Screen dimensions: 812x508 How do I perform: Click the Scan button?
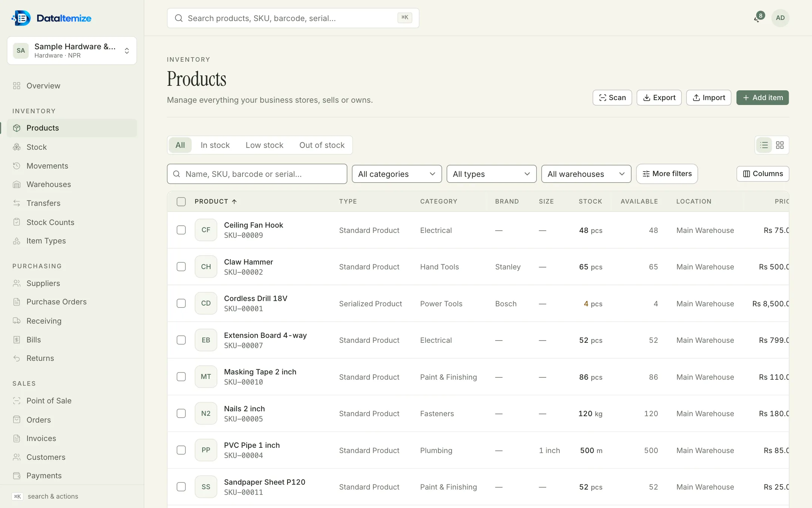pyautogui.click(x=612, y=98)
